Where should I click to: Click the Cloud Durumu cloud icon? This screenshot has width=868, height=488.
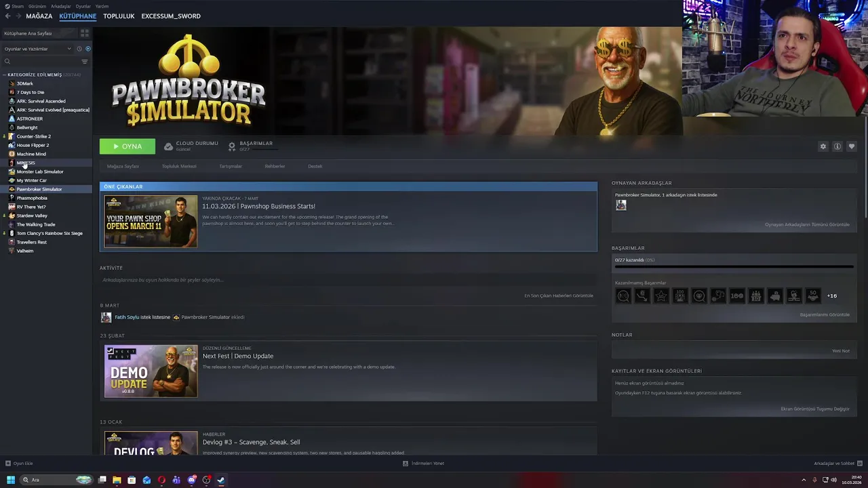(x=168, y=146)
